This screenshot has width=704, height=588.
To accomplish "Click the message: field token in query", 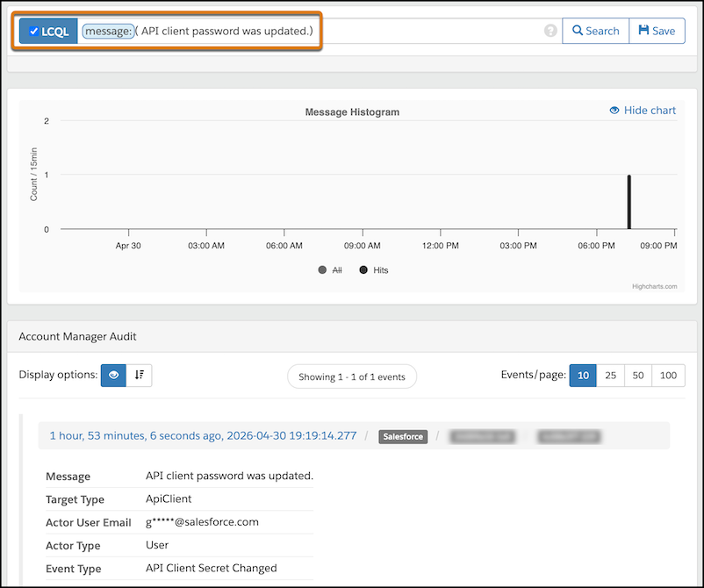I will (x=108, y=31).
